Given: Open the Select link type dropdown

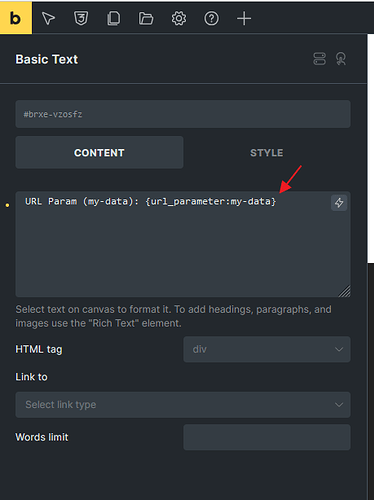Looking at the screenshot, I should (x=183, y=405).
